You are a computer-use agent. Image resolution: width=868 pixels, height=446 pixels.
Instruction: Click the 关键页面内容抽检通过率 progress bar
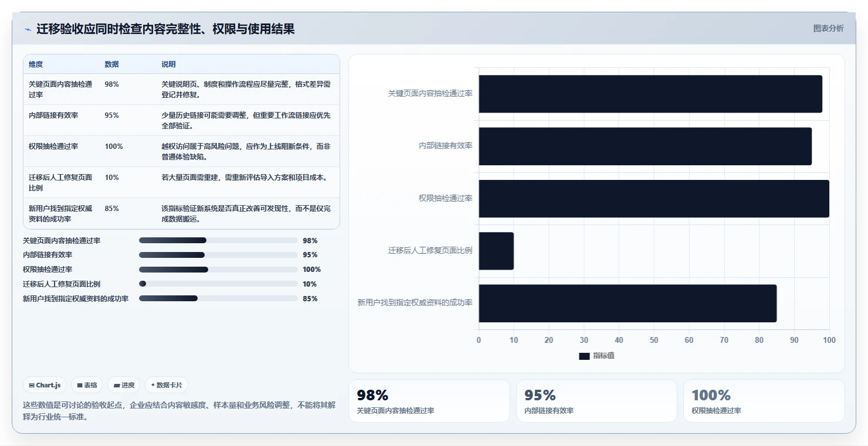coord(218,240)
